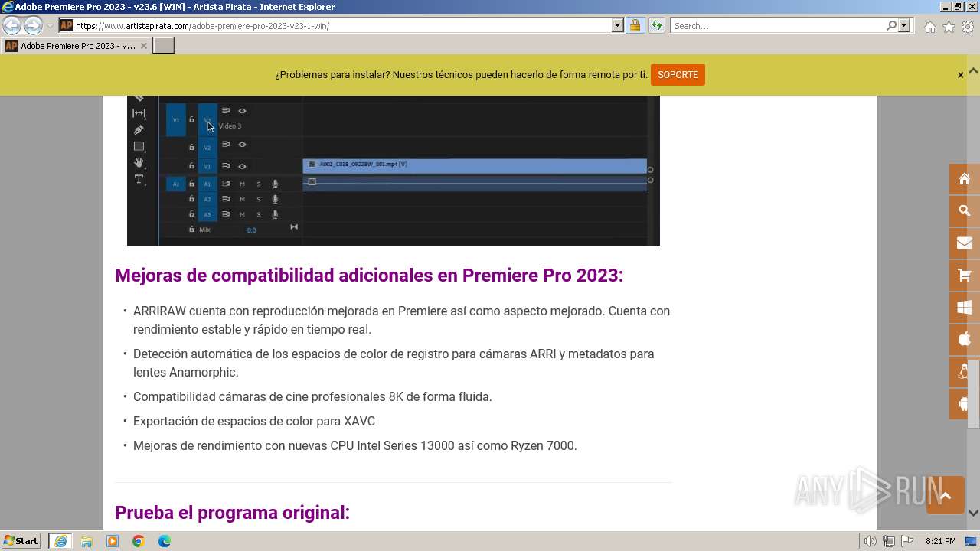This screenshot has width=980, height=551.
Task: Click the bullet Compatibilidad cámaras de cine profesionales 8K
Action: point(312,396)
